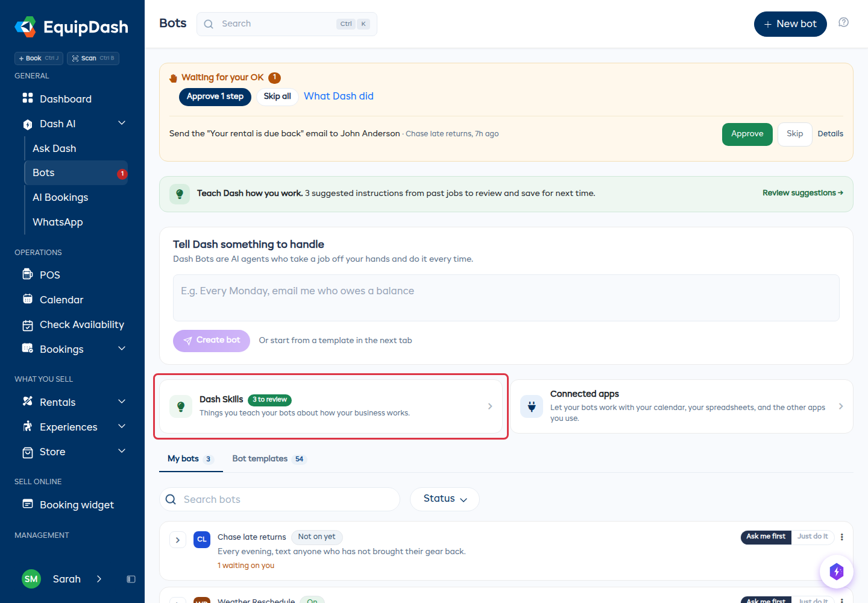This screenshot has width=868, height=603.
Task: Click the Booking widget icon
Action: click(28, 504)
